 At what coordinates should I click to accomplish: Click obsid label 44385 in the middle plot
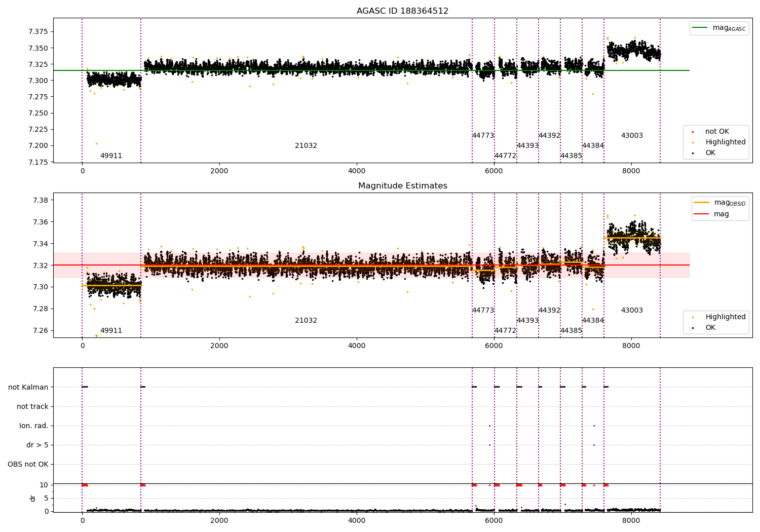coord(571,331)
